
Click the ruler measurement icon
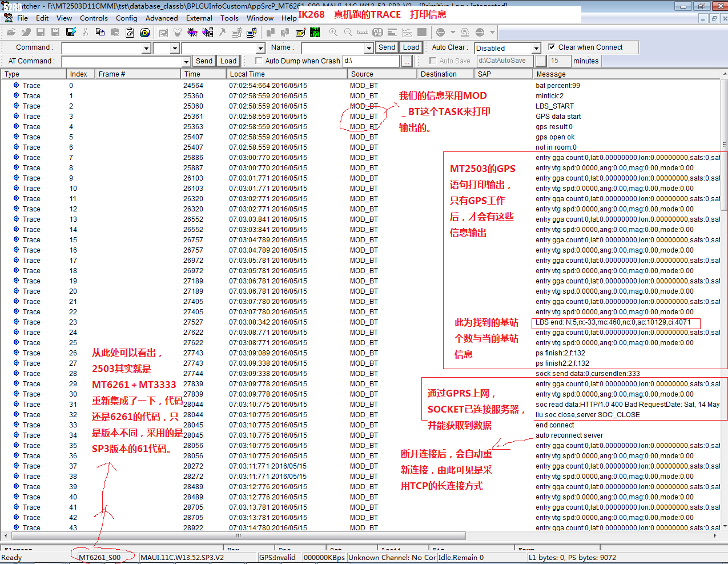(363, 32)
